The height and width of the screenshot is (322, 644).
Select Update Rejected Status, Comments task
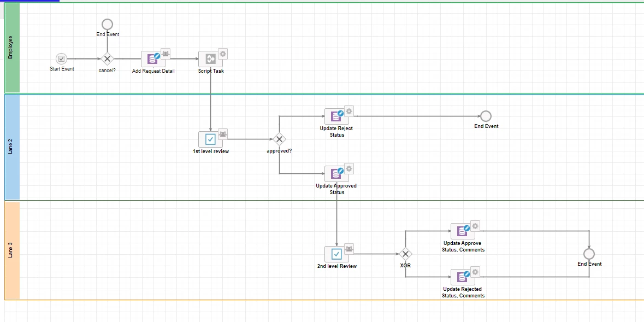click(x=463, y=277)
